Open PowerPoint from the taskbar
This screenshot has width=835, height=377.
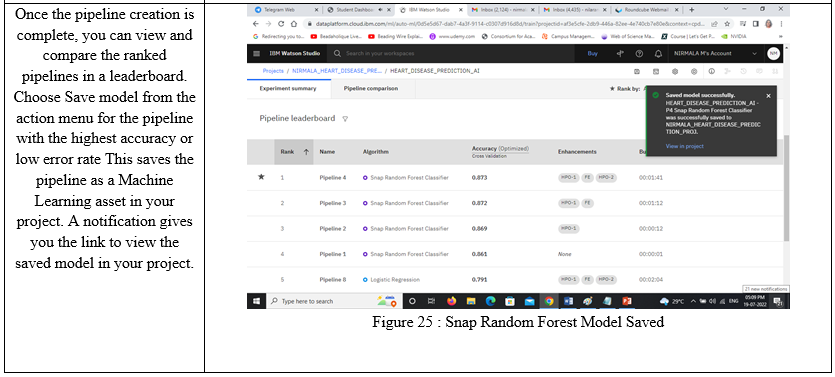(626, 301)
